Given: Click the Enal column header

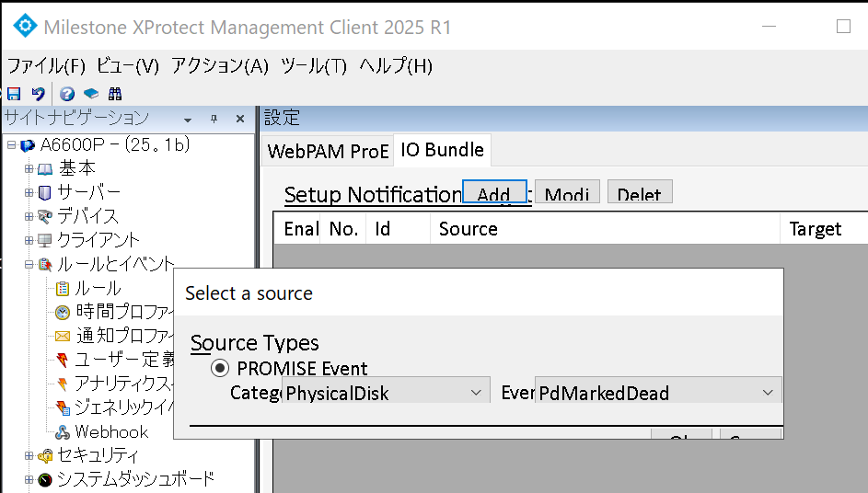Looking at the screenshot, I should point(298,228).
